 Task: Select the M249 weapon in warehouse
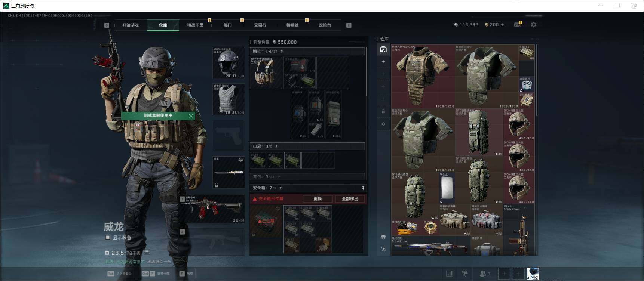519,230
